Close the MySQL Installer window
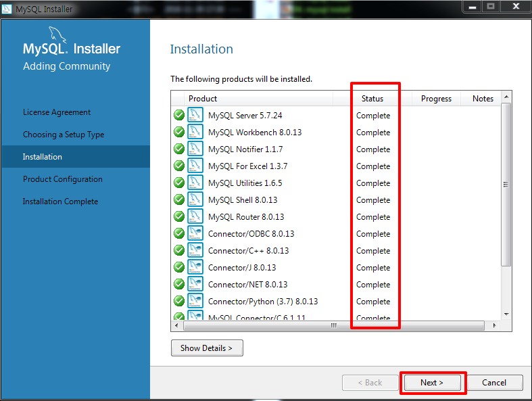Screen dimensions: 532x401 [x=516, y=7]
